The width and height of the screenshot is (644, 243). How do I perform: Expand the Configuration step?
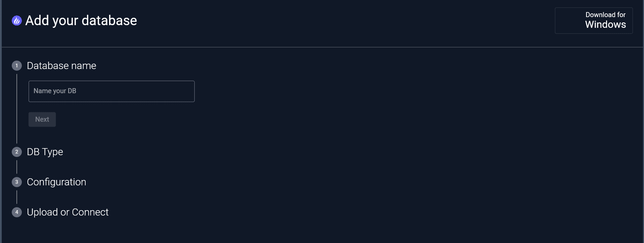pos(56,182)
